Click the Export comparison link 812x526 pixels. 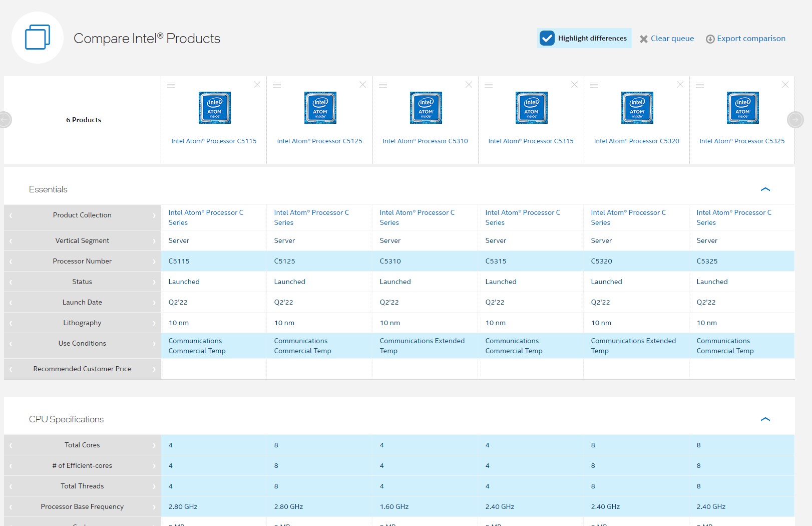click(x=751, y=39)
